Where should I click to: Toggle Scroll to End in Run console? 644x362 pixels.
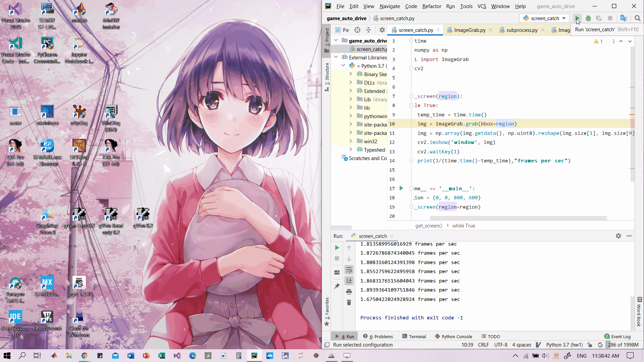click(x=349, y=280)
